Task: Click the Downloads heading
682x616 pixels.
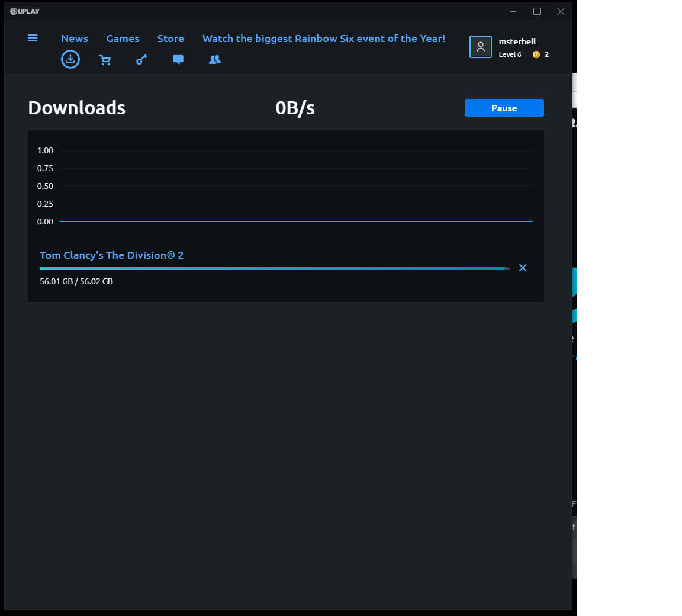Action: [76, 108]
